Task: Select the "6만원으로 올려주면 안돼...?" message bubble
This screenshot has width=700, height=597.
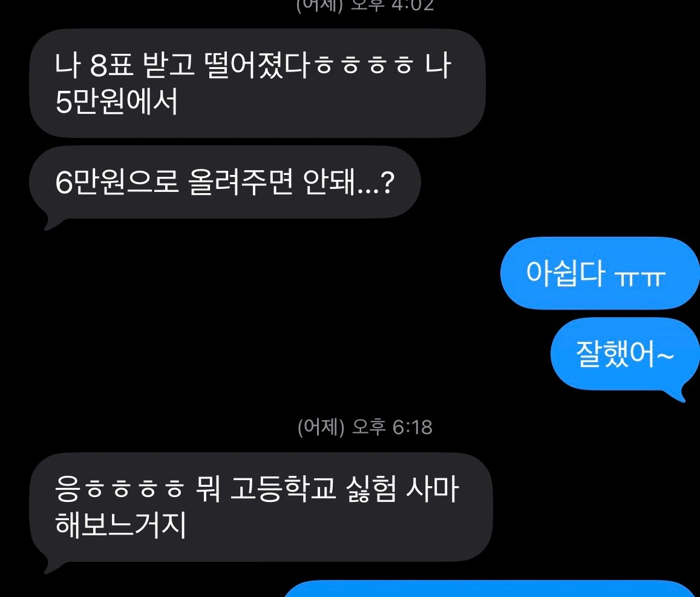Action: (225, 182)
